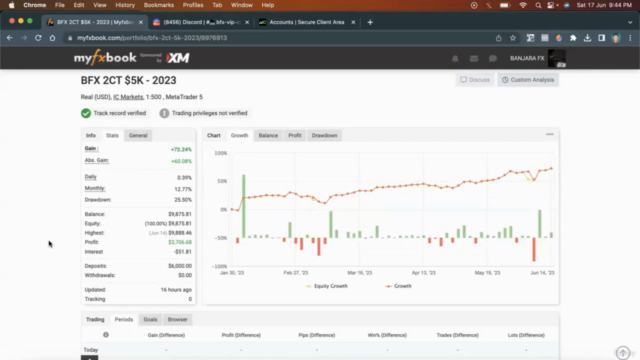Click the Profit value $3,706.68

pos(180,242)
